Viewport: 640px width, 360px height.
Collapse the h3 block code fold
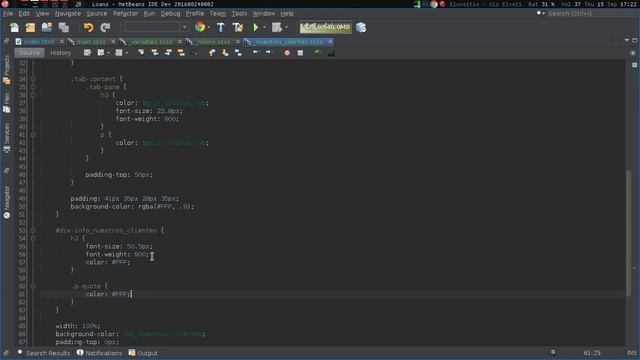33,95
